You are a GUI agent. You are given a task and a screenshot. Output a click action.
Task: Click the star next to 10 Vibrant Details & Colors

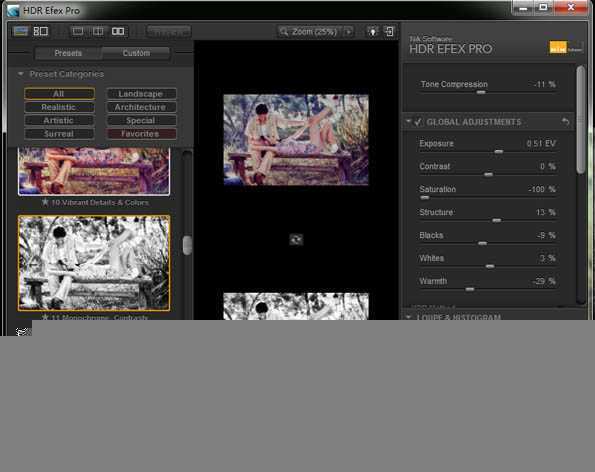click(x=45, y=202)
